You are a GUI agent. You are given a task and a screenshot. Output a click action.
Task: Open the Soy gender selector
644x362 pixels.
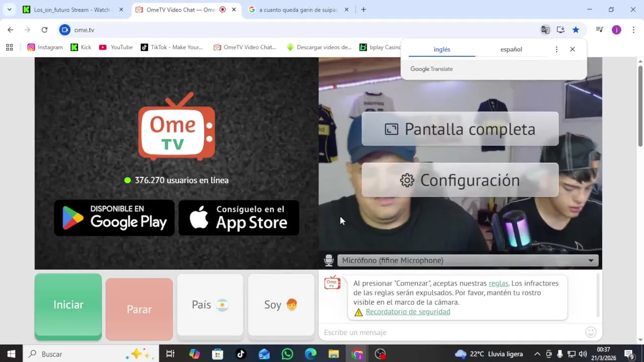coord(281,305)
